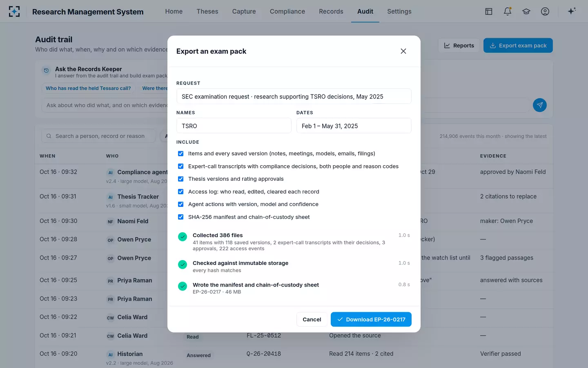Toggle Expert-call transcripts with compliance decisions checkbox
This screenshot has height=368, width=588.
[x=180, y=166]
